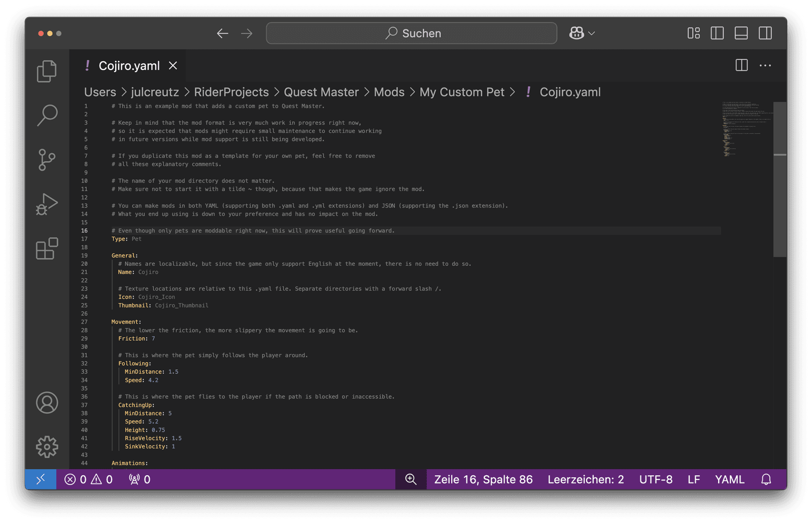Open the editor More Actions menu
The height and width of the screenshot is (523, 812).
point(765,65)
